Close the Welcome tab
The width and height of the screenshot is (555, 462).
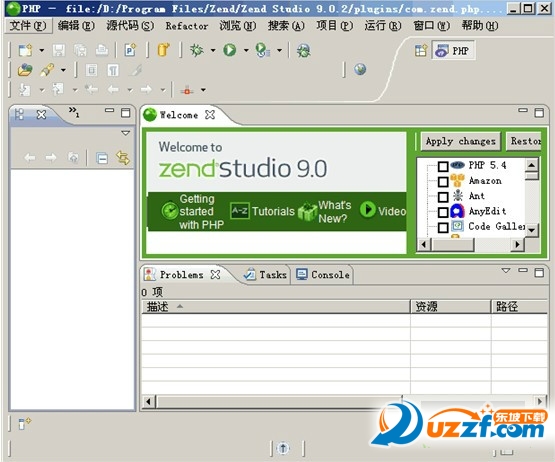tap(210, 115)
